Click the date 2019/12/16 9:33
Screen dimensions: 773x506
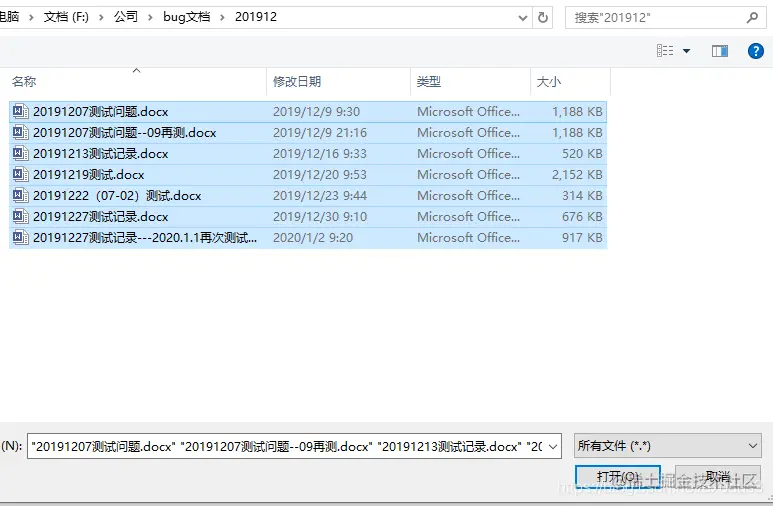tap(320, 154)
